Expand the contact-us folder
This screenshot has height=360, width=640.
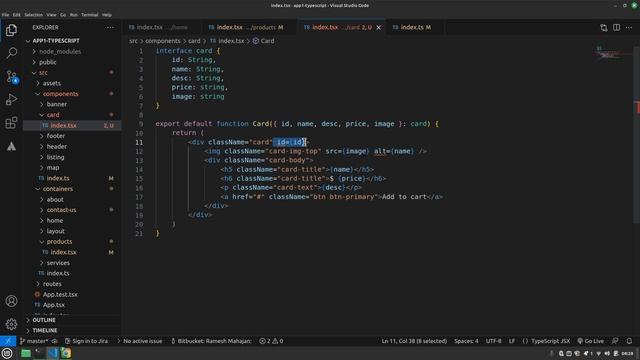click(72, 210)
